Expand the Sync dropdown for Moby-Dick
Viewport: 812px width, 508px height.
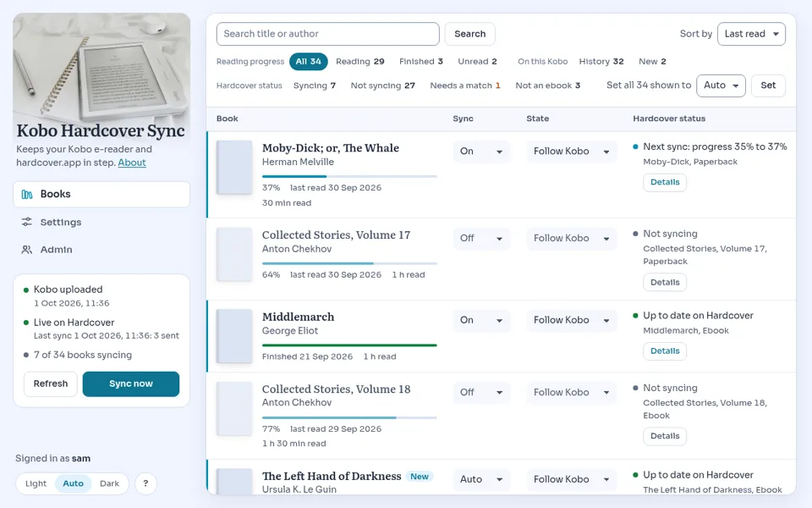coord(481,152)
